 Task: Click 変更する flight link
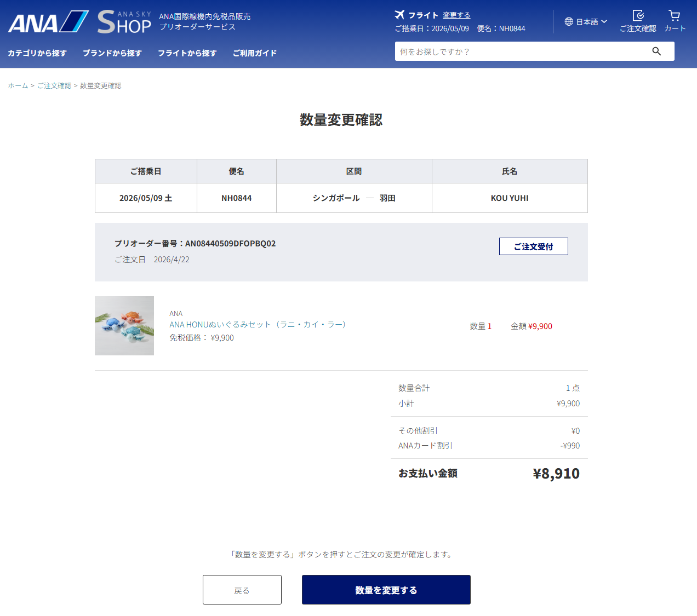coord(456,15)
